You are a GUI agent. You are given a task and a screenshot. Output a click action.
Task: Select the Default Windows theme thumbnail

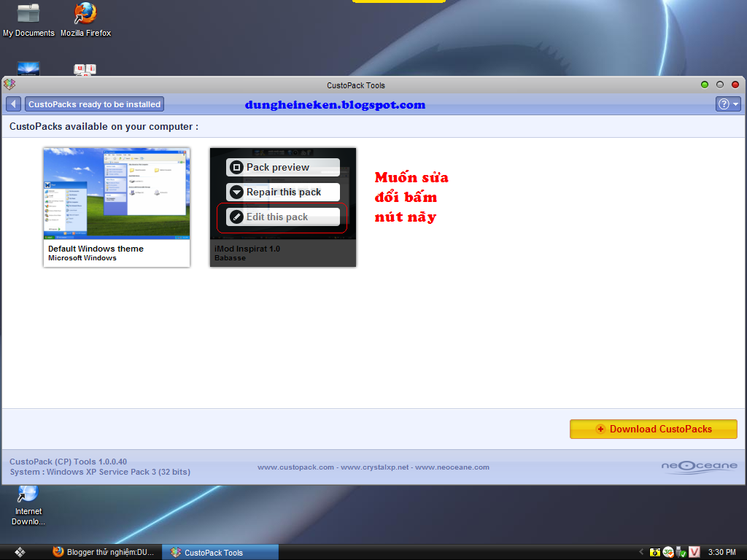click(117, 193)
